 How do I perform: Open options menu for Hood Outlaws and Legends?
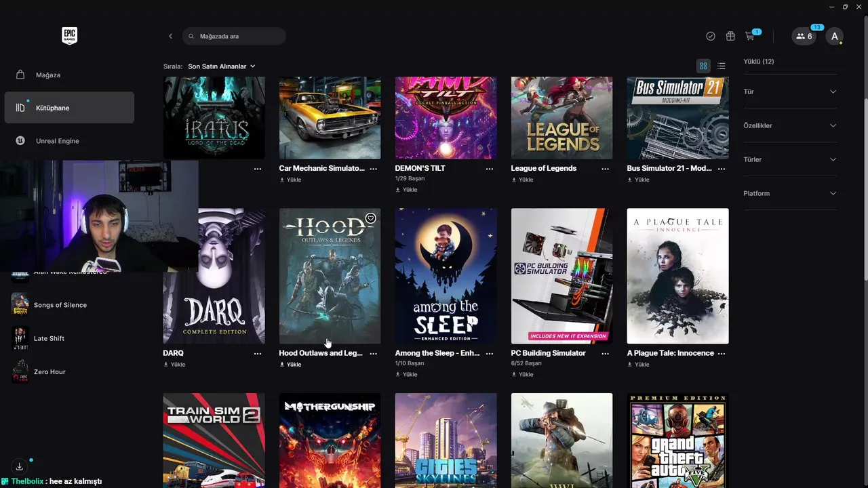(x=374, y=354)
